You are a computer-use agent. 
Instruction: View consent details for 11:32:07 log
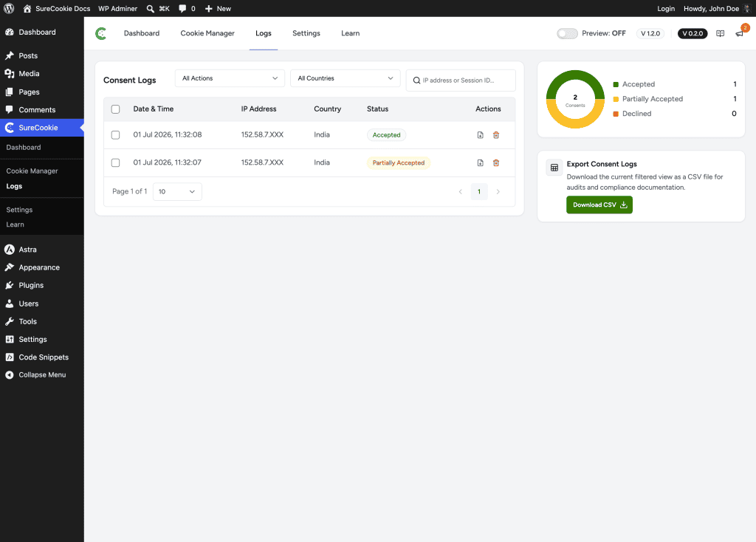click(480, 163)
